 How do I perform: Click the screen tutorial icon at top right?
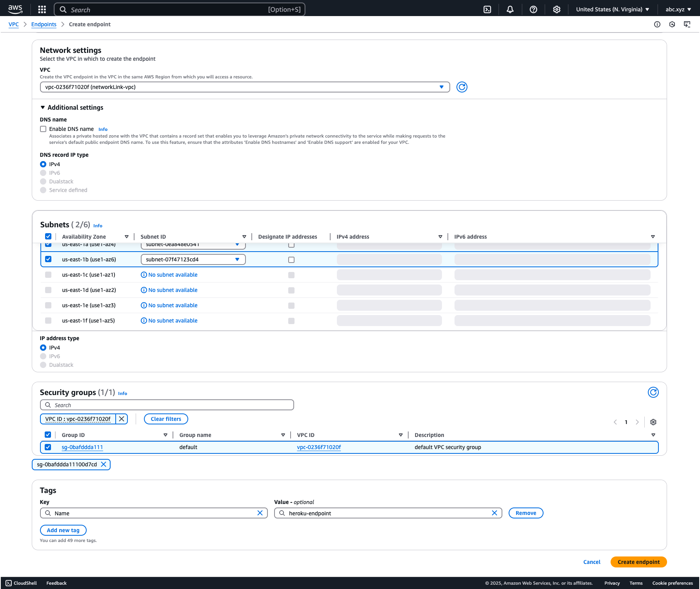pos(687,24)
